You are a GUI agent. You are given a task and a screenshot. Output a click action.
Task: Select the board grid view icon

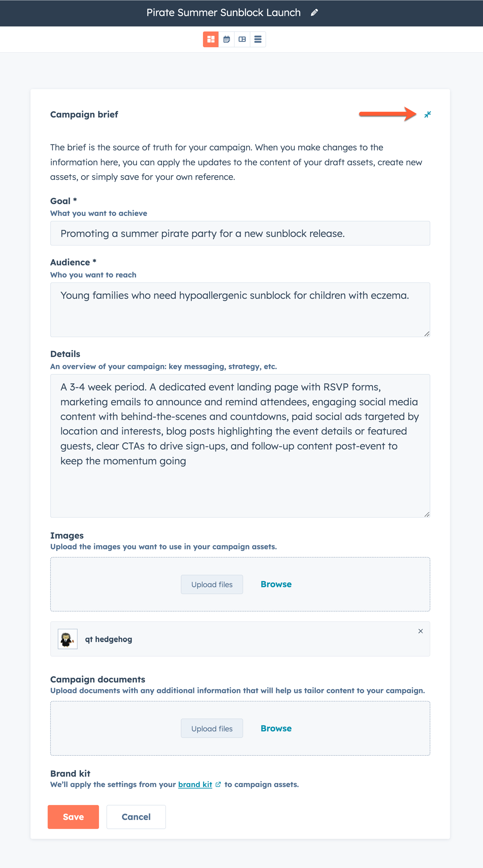click(x=211, y=39)
